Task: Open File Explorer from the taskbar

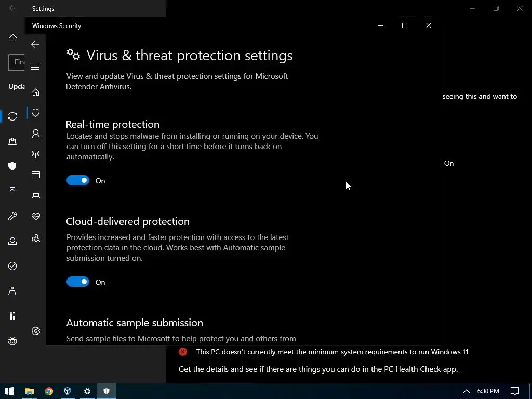Action: tap(30, 391)
